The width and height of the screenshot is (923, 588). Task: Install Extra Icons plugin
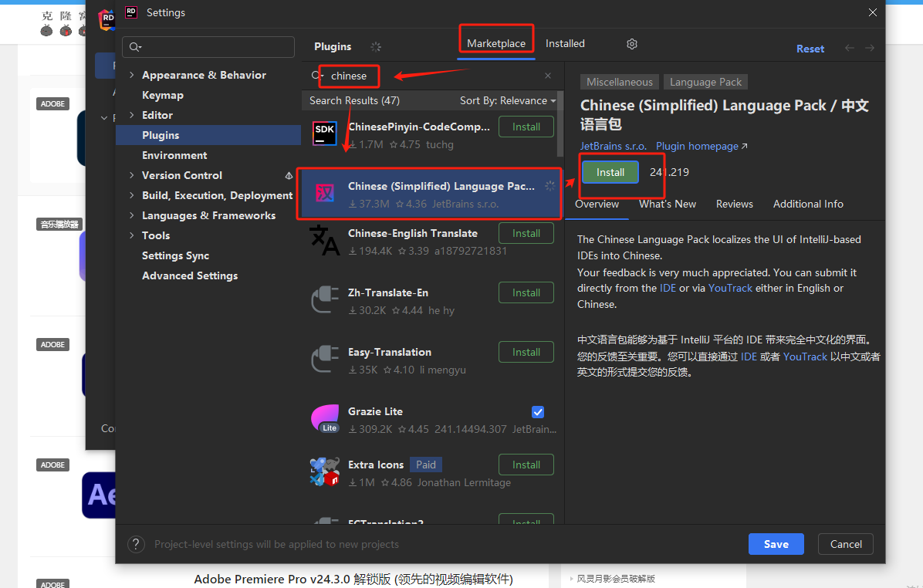click(526, 465)
